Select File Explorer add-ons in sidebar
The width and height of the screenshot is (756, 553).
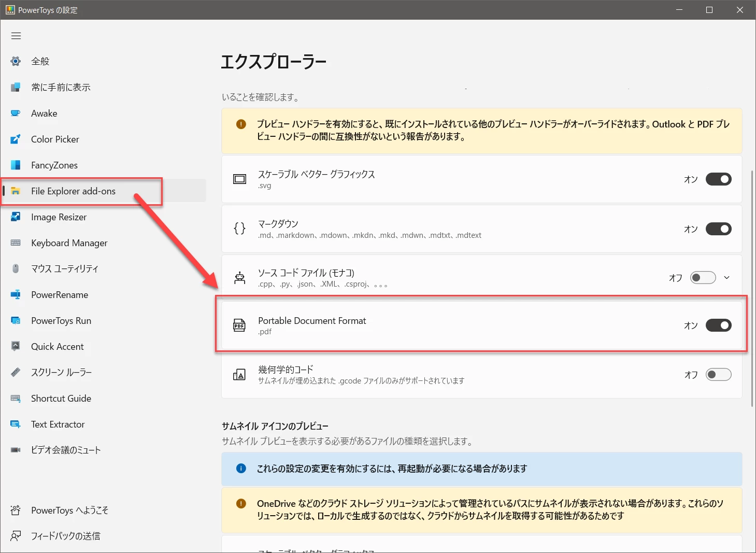point(104,191)
